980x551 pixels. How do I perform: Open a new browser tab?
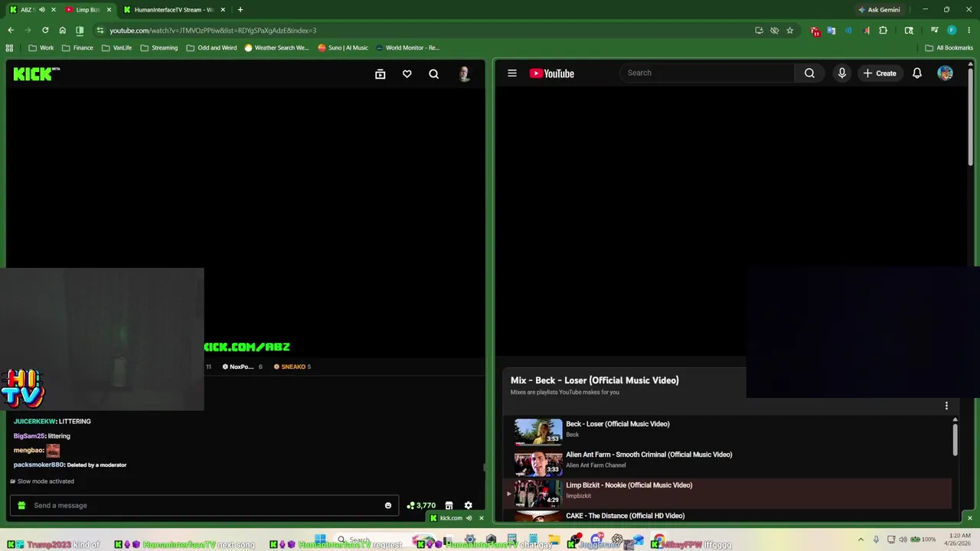pos(240,10)
